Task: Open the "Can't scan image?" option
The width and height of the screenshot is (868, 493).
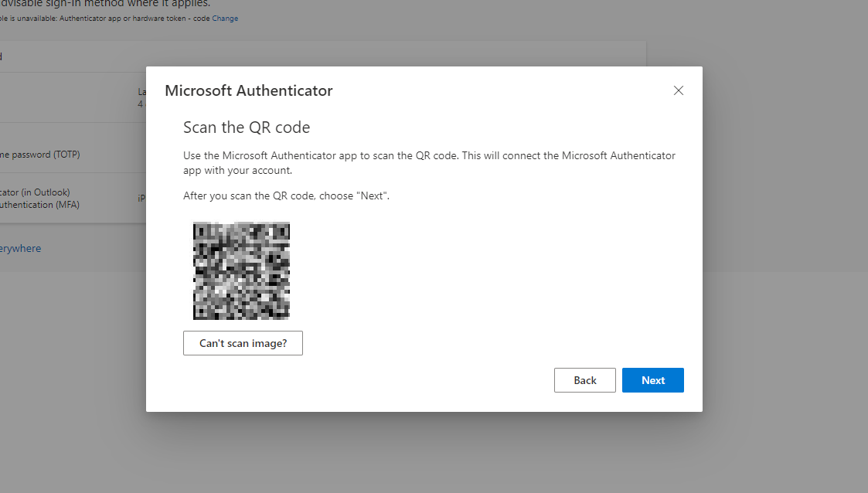Action: click(x=243, y=343)
